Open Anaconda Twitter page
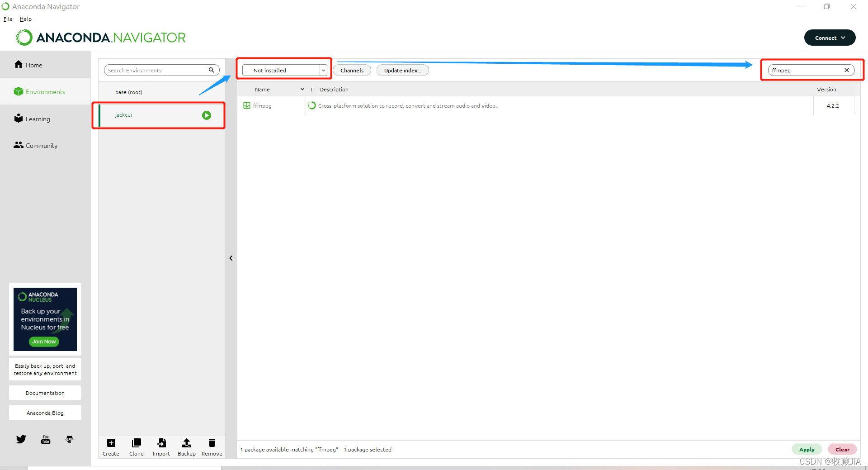Screen dimensions: 868x470 (x=21, y=439)
